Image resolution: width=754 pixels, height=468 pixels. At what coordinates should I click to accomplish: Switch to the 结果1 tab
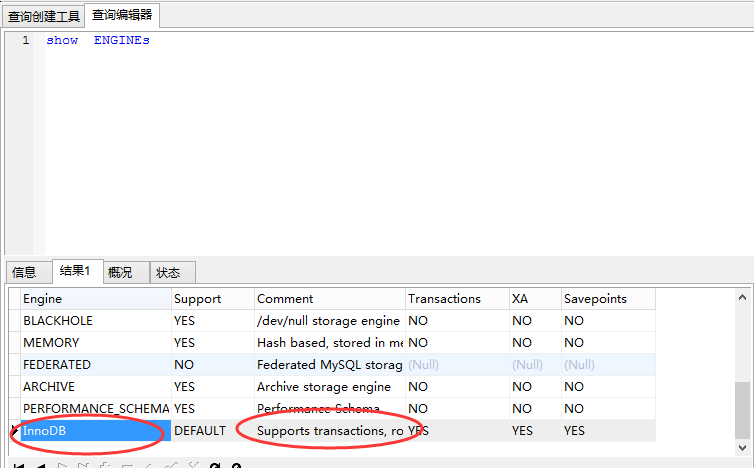click(x=75, y=271)
